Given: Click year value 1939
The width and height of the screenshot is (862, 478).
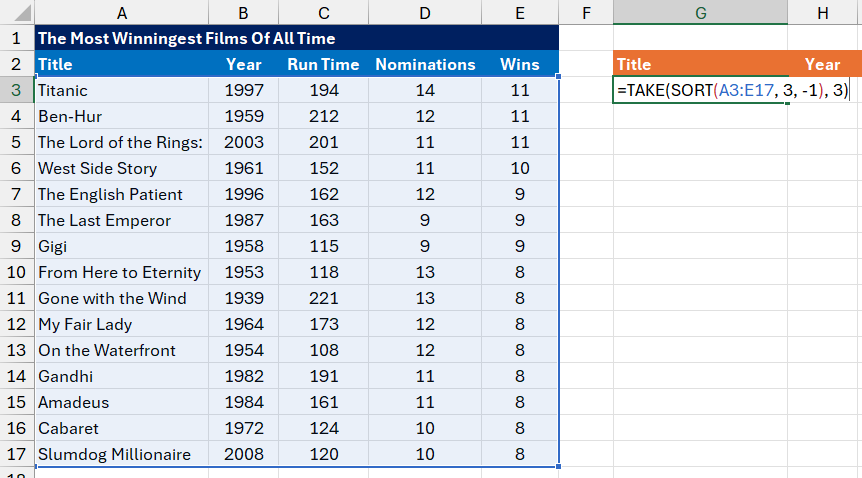Looking at the screenshot, I should pyautogui.click(x=244, y=298).
